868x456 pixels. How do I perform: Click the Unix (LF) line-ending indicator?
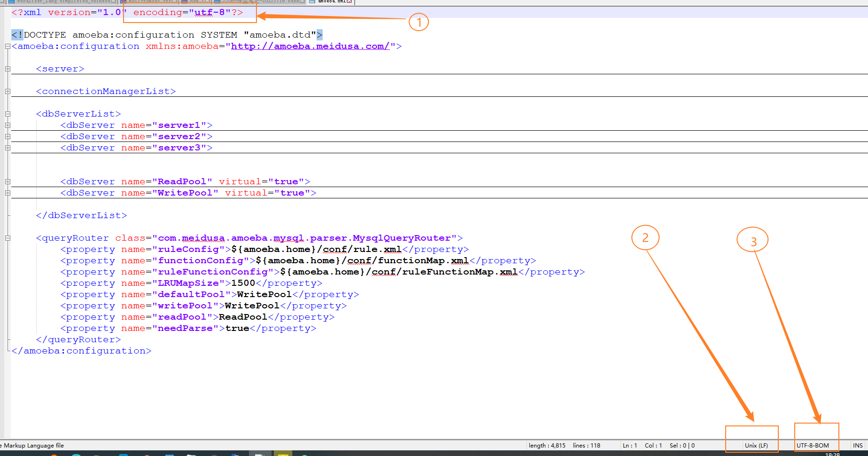click(x=757, y=445)
